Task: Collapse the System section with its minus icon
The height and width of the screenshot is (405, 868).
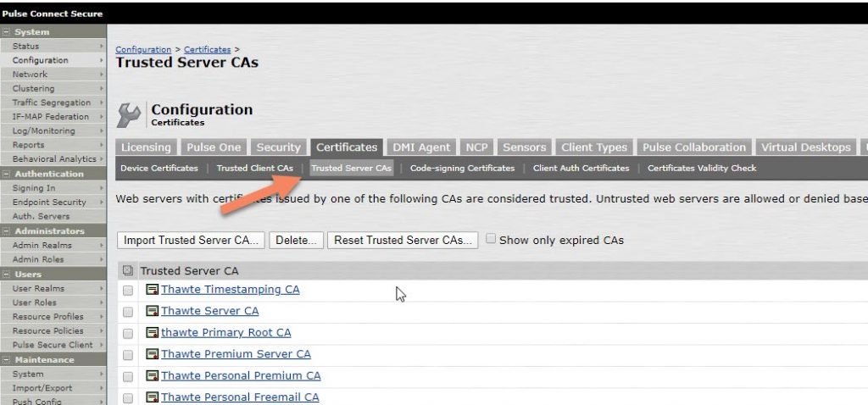Action: [x=6, y=32]
